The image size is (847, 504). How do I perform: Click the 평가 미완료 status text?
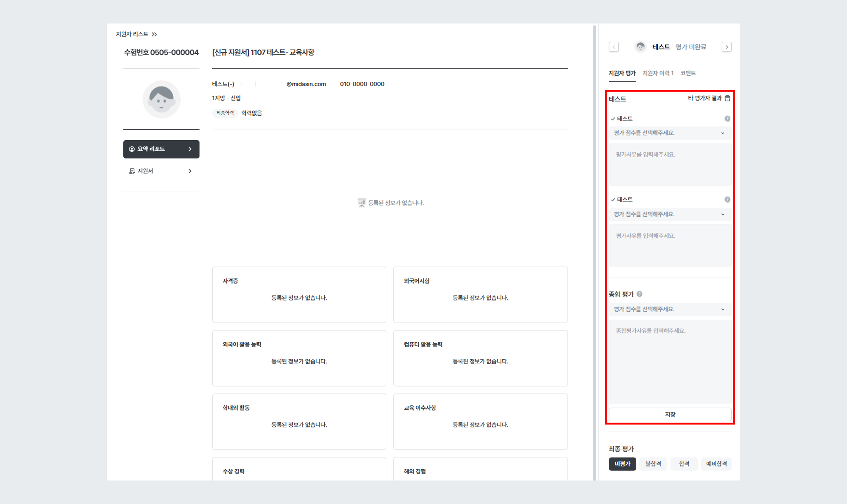point(691,47)
